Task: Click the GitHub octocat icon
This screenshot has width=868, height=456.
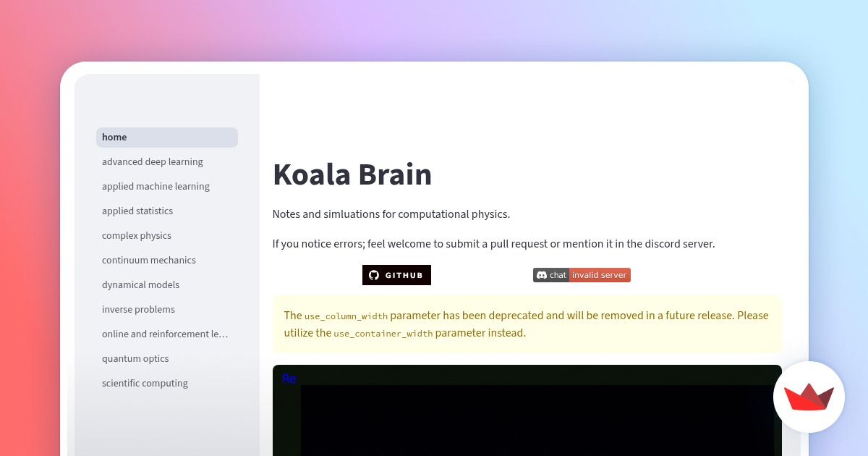Action: pos(375,275)
